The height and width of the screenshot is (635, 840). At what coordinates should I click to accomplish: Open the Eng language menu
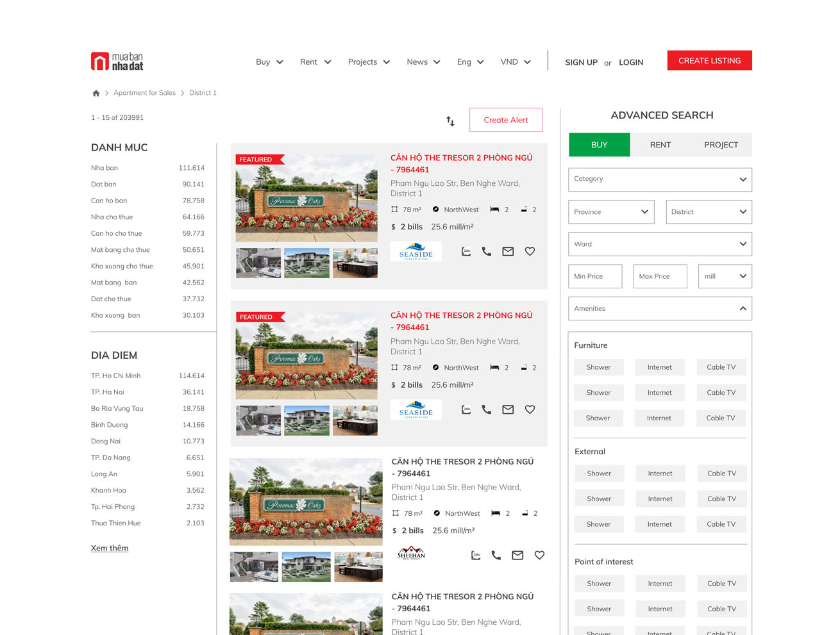[x=470, y=62]
